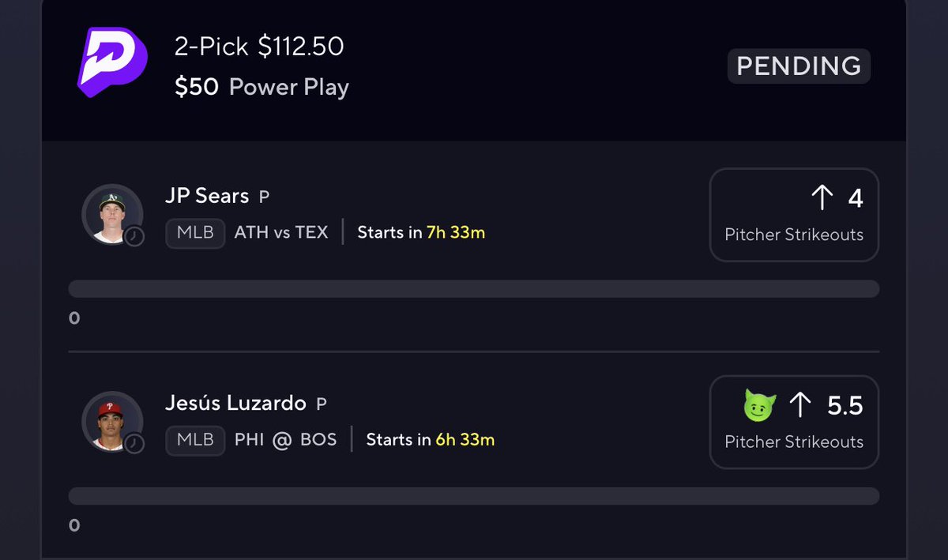948x560 pixels.
Task: Click the PENDING status badge
Action: [799, 66]
